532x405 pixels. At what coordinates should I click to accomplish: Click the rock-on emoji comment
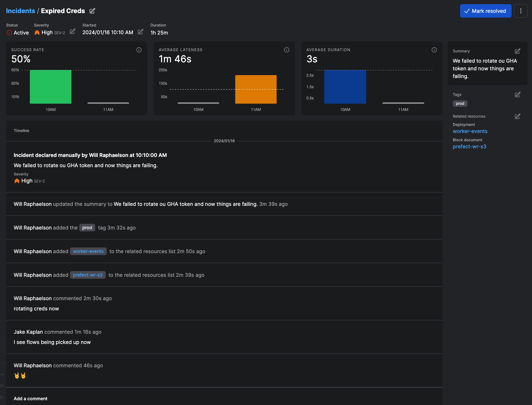tap(20, 376)
